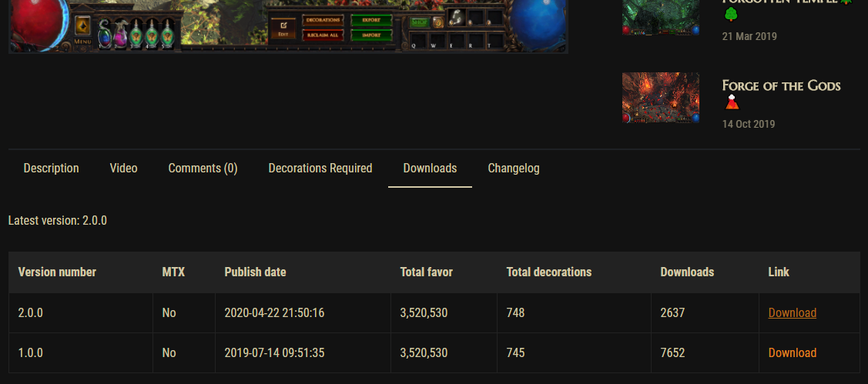Image resolution: width=868 pixels, height=384 pixels.
Task: Open the Forge of the Gods thumbnail
Action: 660,98
